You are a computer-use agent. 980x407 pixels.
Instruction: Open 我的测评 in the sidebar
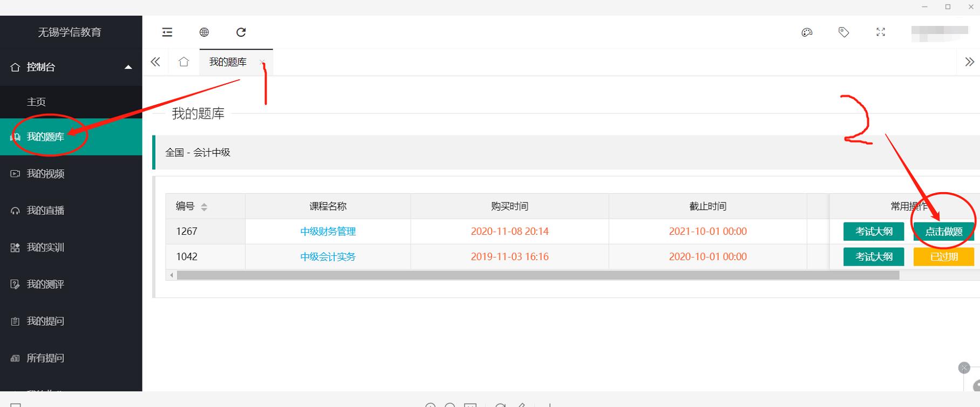(71, 284)
